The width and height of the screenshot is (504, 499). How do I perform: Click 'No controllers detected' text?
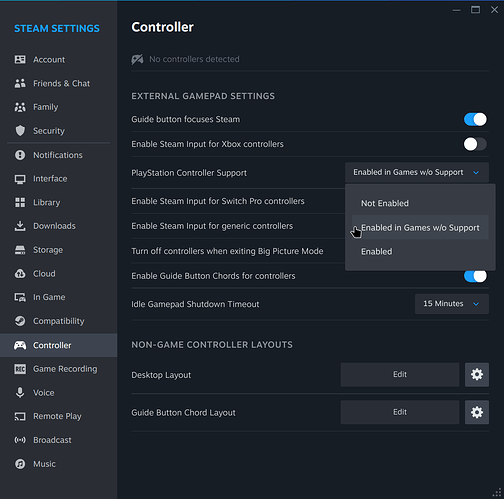click(194, 59)
